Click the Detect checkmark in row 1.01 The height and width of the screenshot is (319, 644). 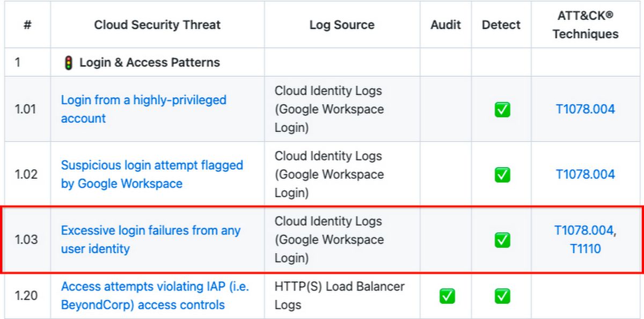502,110
